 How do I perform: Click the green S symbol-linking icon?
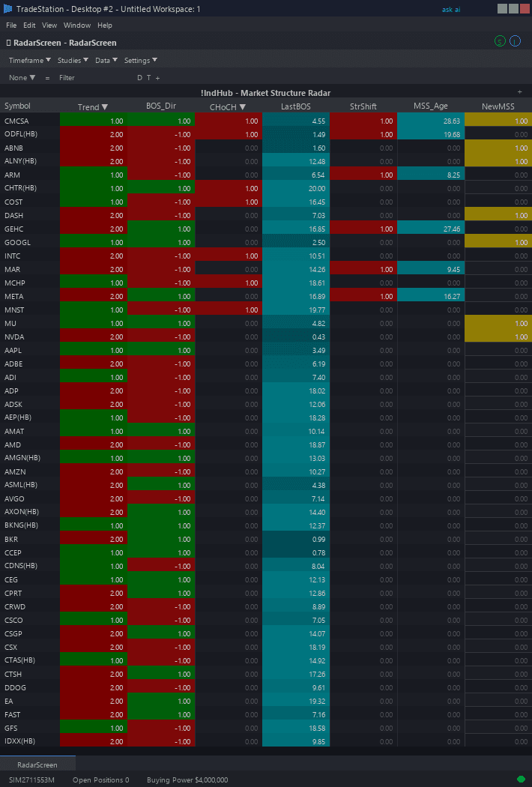coord(500,40)
